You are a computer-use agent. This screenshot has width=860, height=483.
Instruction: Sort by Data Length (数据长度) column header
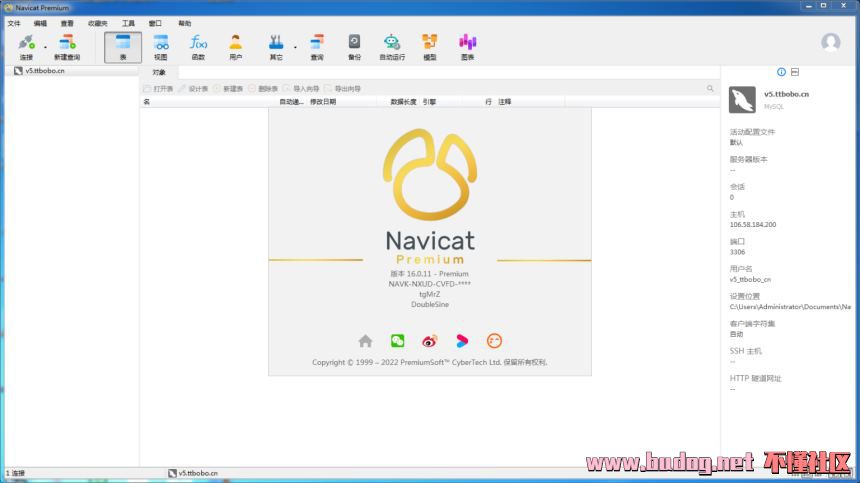click(x=403, y=101)
